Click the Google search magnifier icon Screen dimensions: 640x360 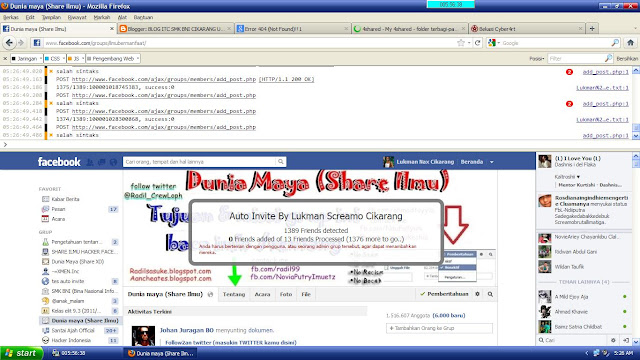(615, 42)
